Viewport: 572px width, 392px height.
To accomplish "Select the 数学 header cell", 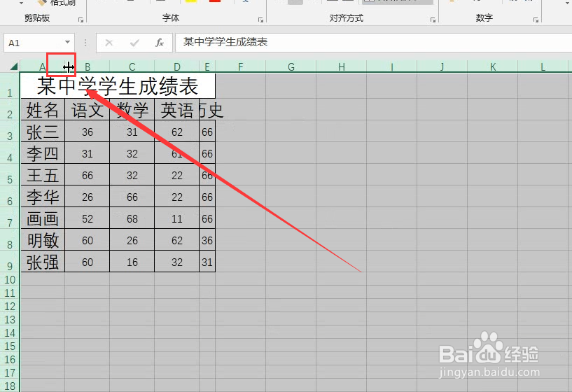I will pyautogui.click(x=132, y=109).
